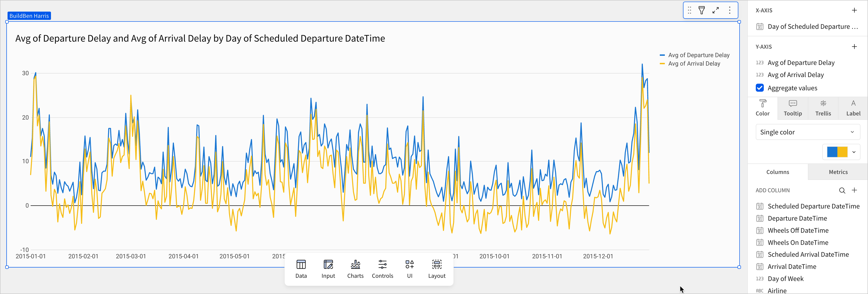Add a new X-AXIS column with plus
Viewport: 868px width, 294px height.
coord(854,11)
